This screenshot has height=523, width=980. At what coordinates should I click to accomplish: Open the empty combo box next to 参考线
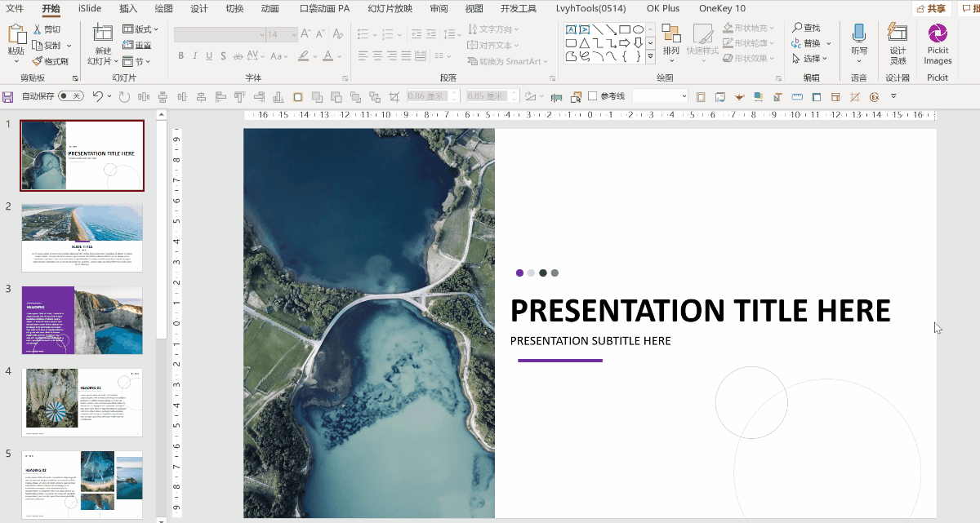tap(661, 96)
